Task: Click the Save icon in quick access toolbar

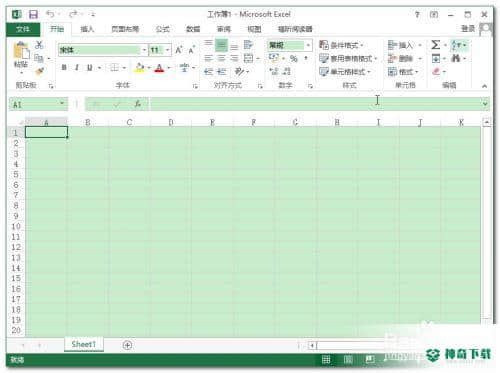Action: [x=33, y=14]
